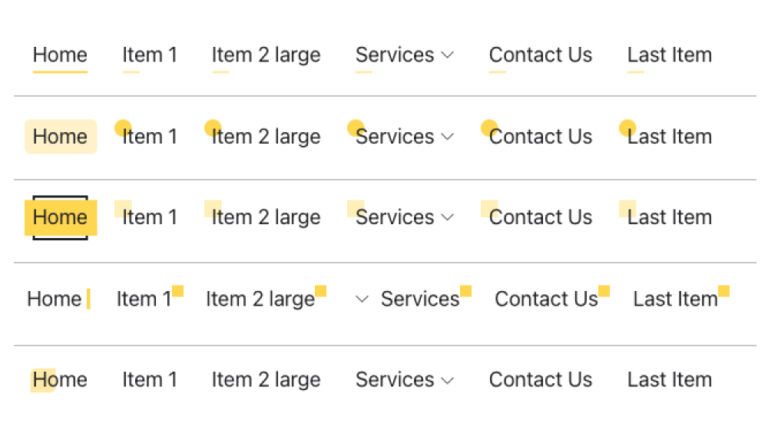Click Last Item with the yellow circle marker

(669, 137)
